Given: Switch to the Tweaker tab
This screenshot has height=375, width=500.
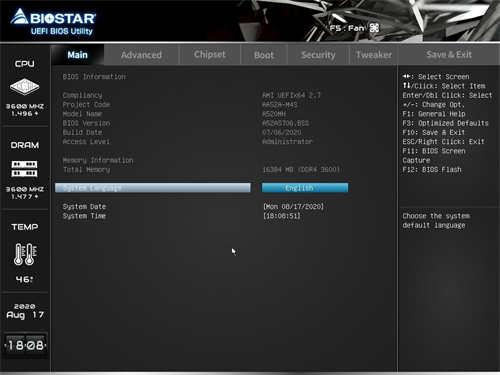Looking at the screenshot, I should click(x=374, y=55).
